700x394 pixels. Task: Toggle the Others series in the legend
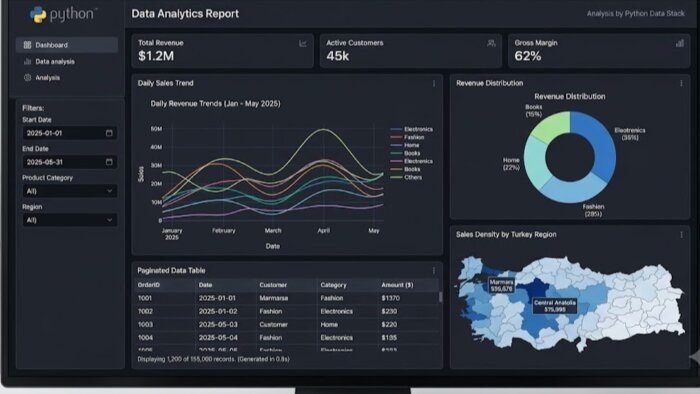[x=406, y=178]
